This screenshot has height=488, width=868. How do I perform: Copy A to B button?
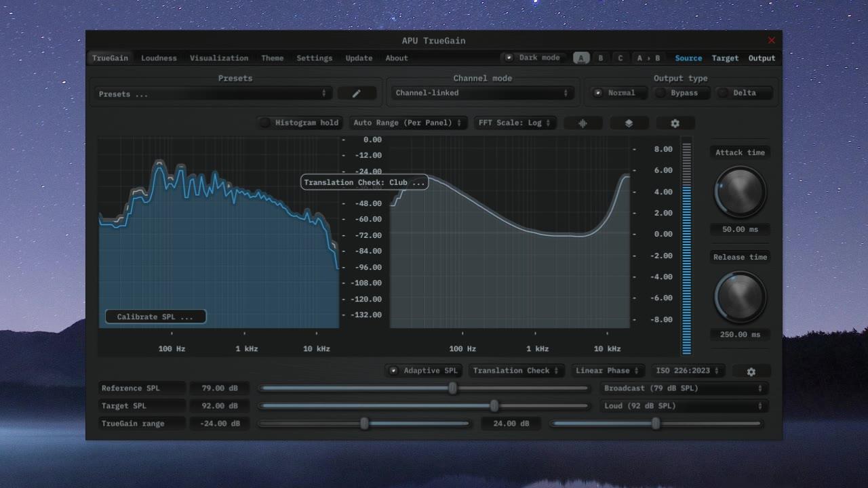[648, 58]
